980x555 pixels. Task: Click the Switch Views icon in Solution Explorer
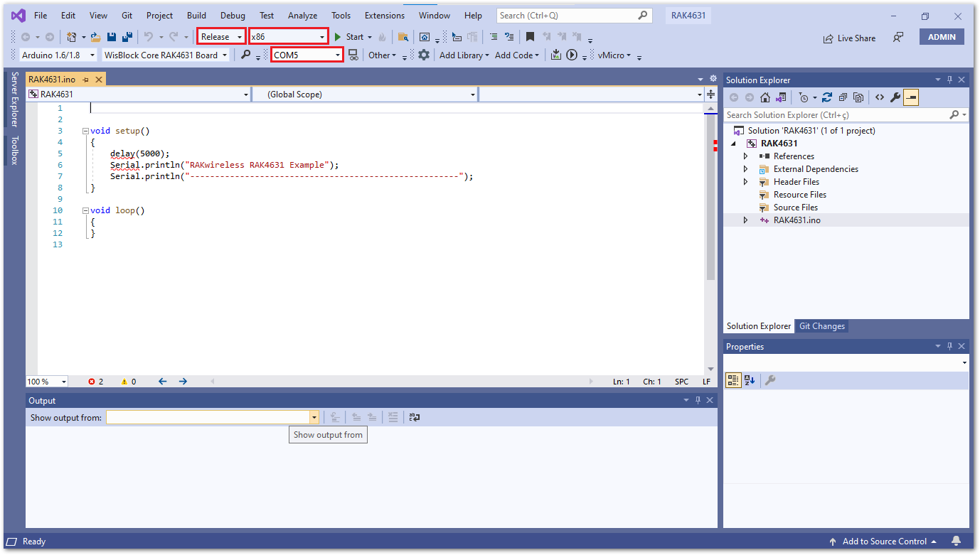781,97
